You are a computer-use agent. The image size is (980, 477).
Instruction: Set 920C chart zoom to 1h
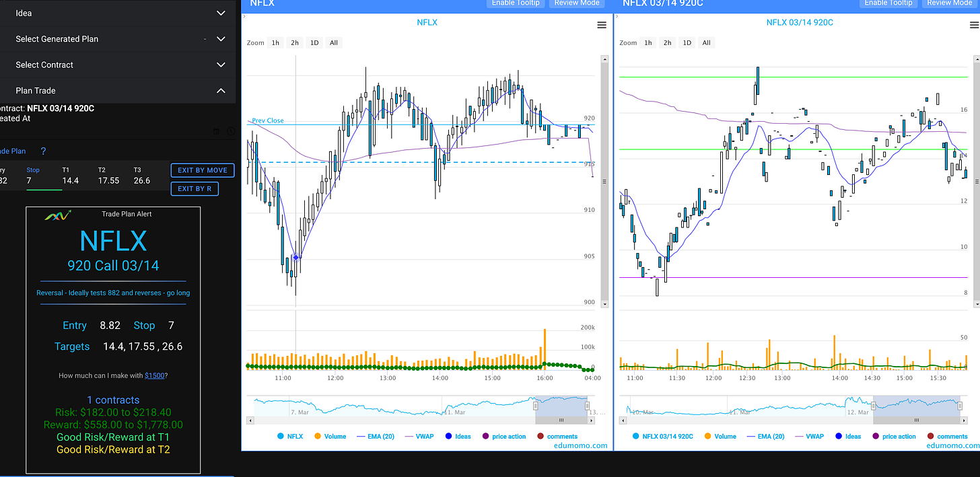pos(647,42)
